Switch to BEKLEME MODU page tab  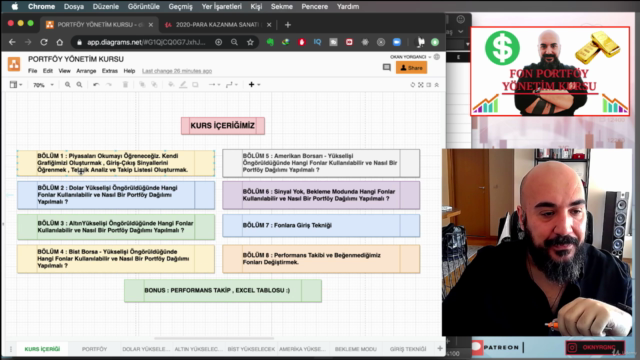[356, 349]
